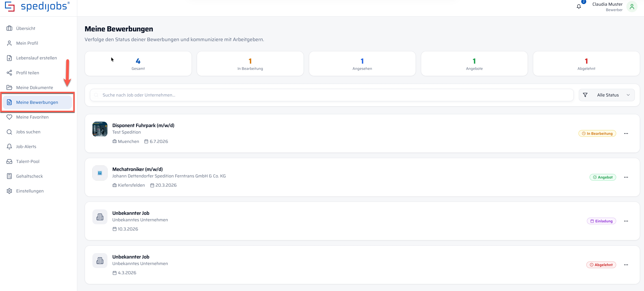The height and width of the screenshot is (291, 644).
Task: Open Gehaltscheck
Action: click(x=37, y=176)
